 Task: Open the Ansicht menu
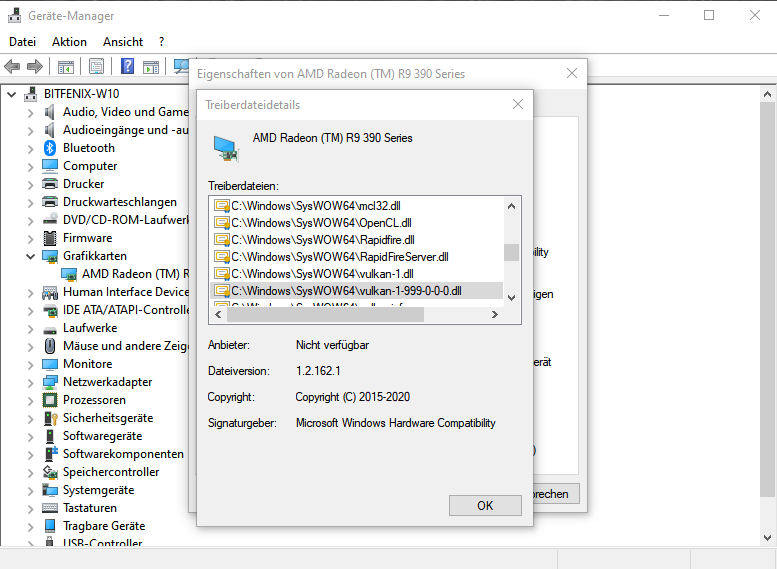123,42
